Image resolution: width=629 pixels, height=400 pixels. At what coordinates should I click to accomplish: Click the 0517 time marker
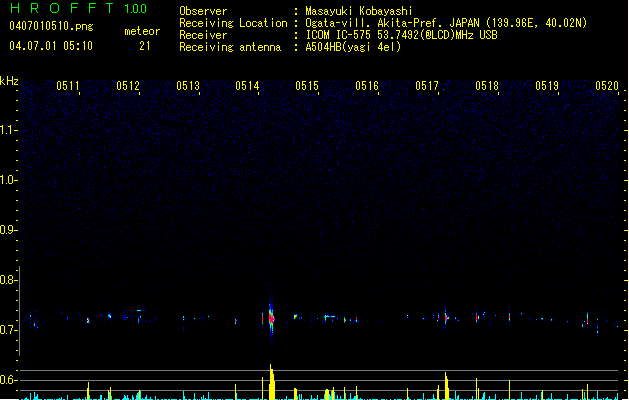[427, 86]
